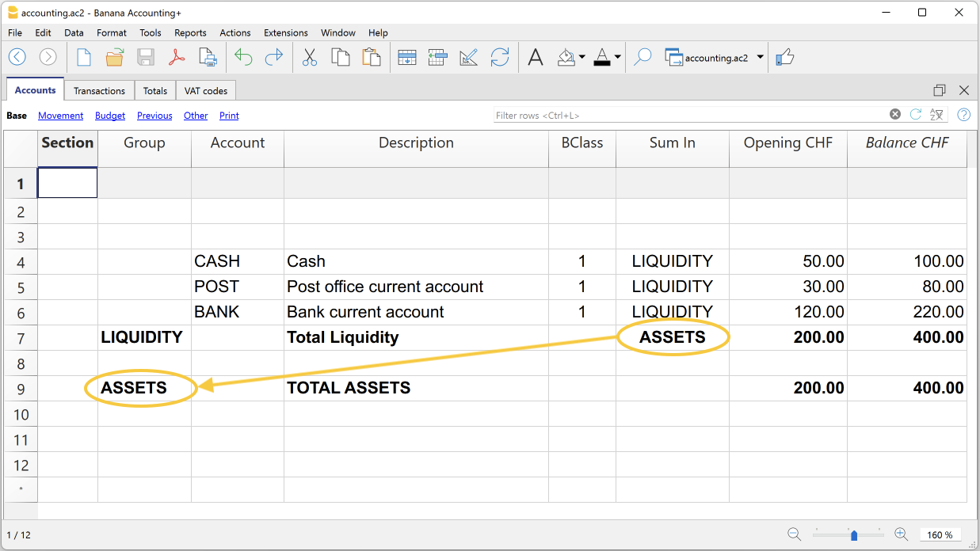
Task: Click the insert rows toolbar icon
Action: click(438, 57)
